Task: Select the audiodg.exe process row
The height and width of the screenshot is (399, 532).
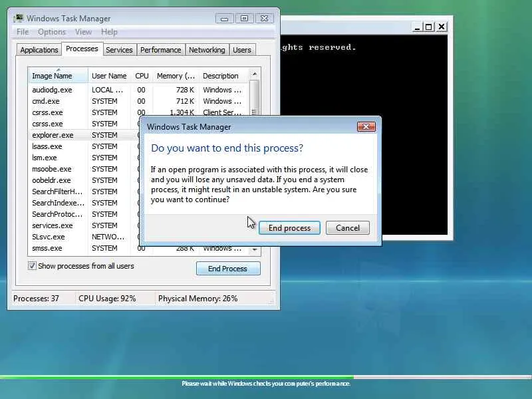Action: [x=138, y=90]
